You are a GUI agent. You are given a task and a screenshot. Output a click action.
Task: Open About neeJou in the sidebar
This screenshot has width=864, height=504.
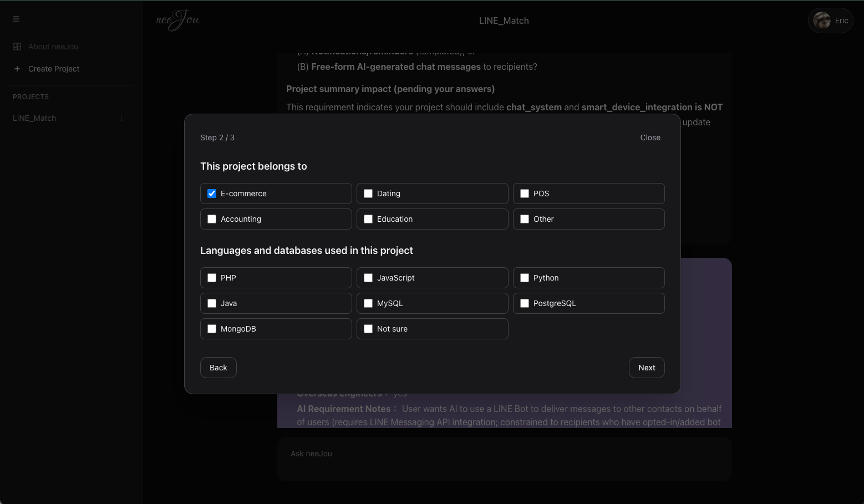[x=53, y=47]
